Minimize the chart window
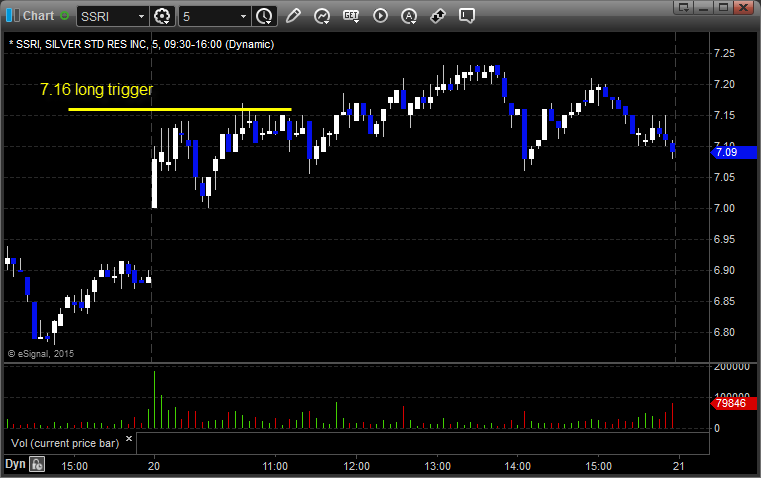 (x=703, y=7)
